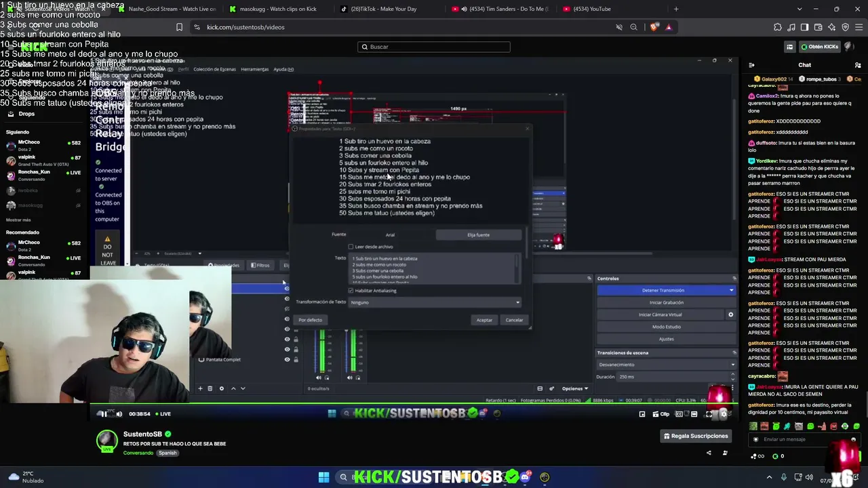Open picture-in-picture mini player icon

[x=642, y=414]
